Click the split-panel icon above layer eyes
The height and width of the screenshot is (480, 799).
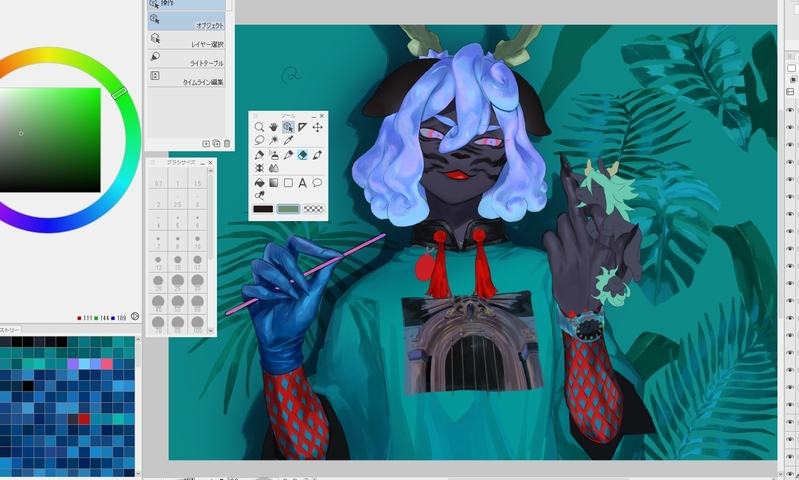tap(790, 91)
